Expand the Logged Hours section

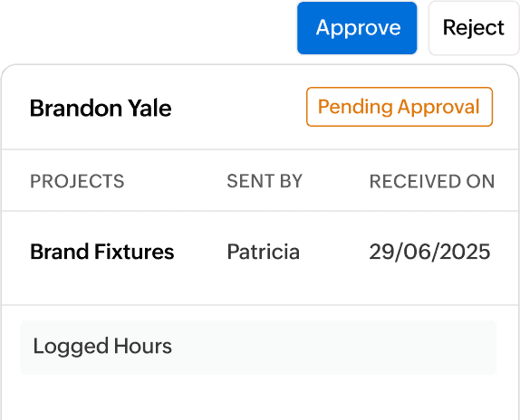coord(258,347)
